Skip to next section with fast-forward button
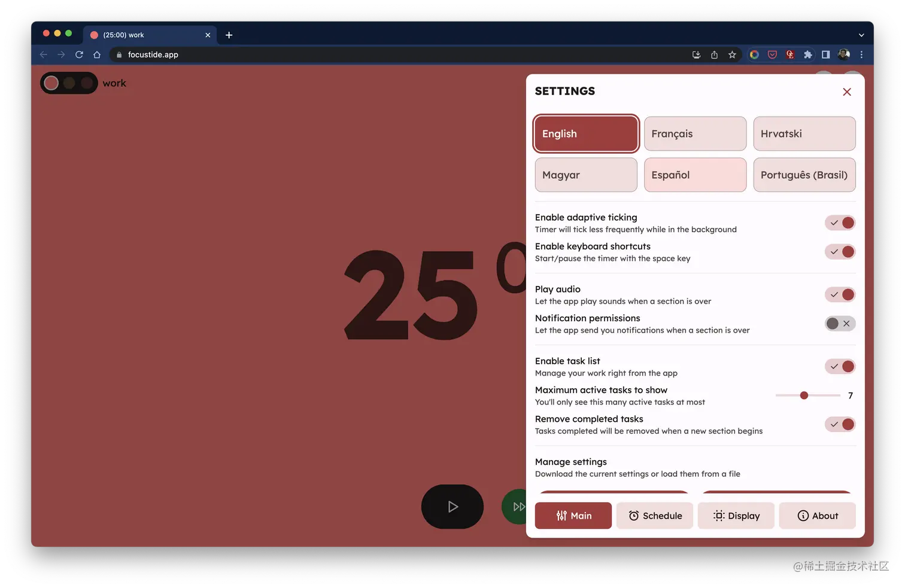905x588 pixels. (x=515, y=507)
